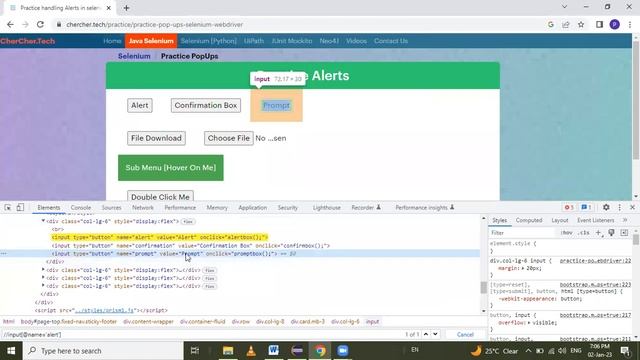This screenshot has height=360, width=640.
Task: Open the Chrome profile avatar
Action: 615,24
